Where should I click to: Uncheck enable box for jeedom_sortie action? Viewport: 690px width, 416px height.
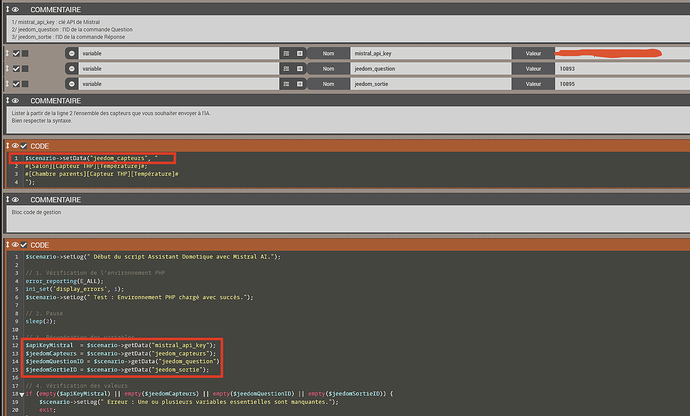[16, 84]
